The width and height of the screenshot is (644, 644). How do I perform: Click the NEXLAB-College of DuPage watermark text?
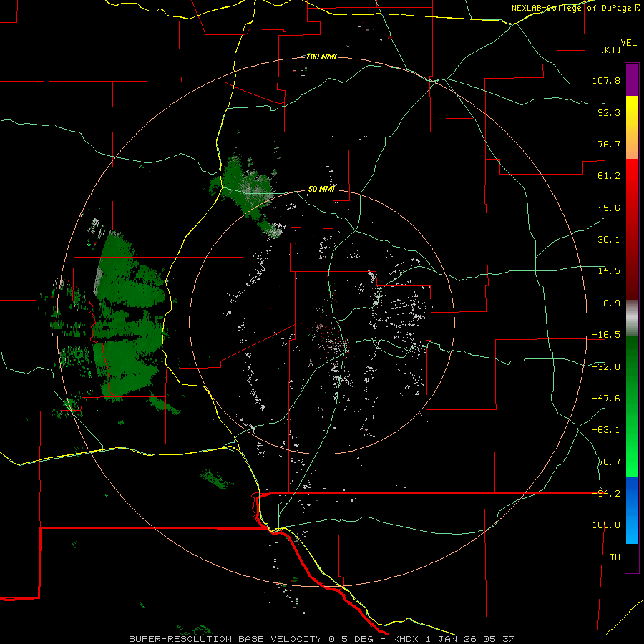pyautogui.click(x=575, y=8)
